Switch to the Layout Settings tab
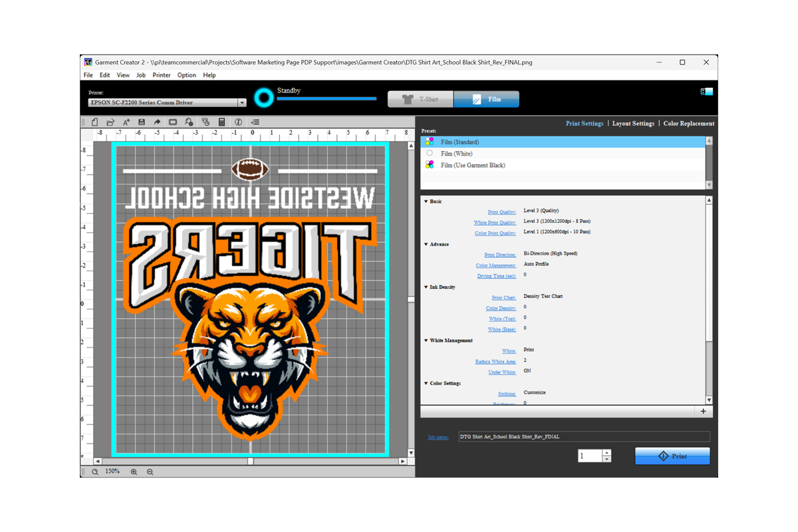 coord(633,123)
